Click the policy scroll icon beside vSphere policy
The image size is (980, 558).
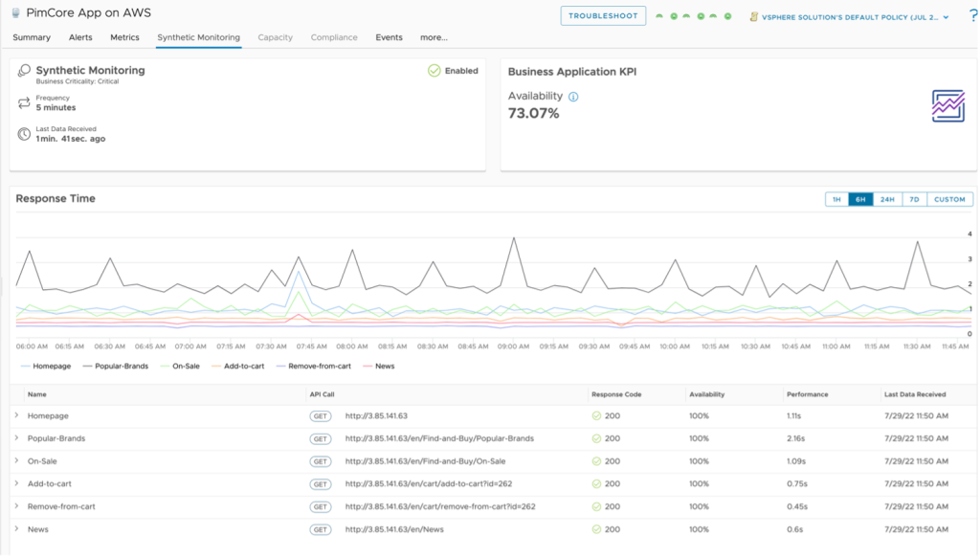coord(754,17)
